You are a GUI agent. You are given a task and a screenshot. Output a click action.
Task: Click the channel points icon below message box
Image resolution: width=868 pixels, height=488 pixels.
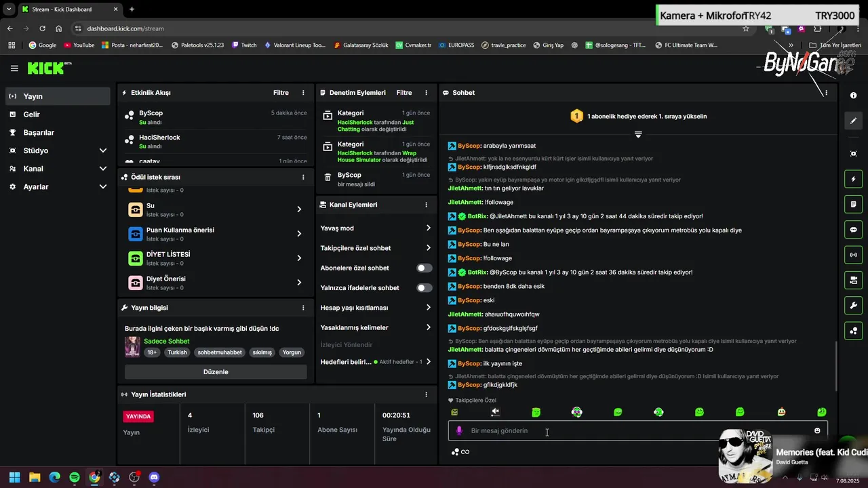[456, 452]
